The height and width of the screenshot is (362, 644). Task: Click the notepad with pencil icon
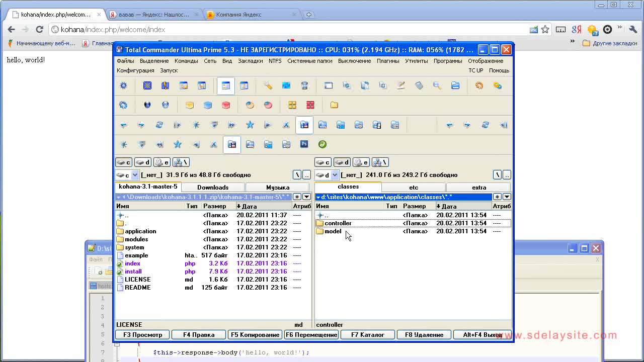click(401, 86)
